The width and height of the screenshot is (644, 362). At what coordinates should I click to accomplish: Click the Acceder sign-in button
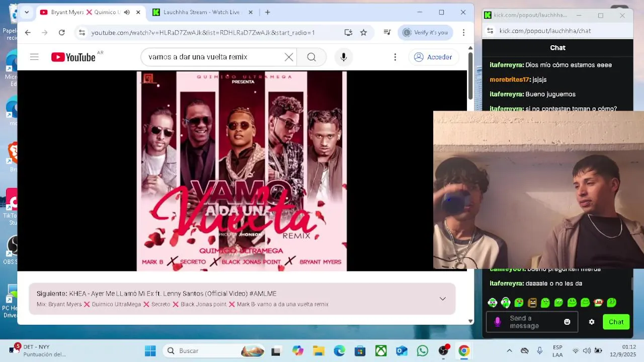pos(433,57)
